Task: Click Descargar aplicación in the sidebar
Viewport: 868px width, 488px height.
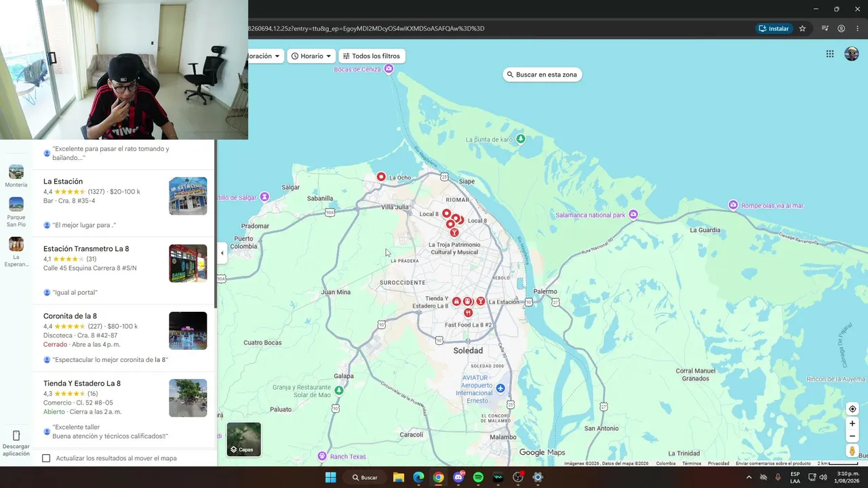Action: point(16,442)
